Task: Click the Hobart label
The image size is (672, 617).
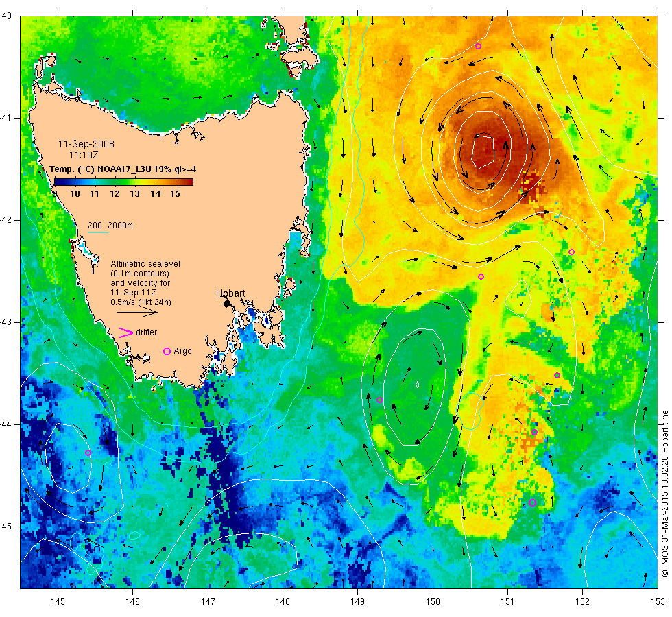Action: click(x=230, y=293)
